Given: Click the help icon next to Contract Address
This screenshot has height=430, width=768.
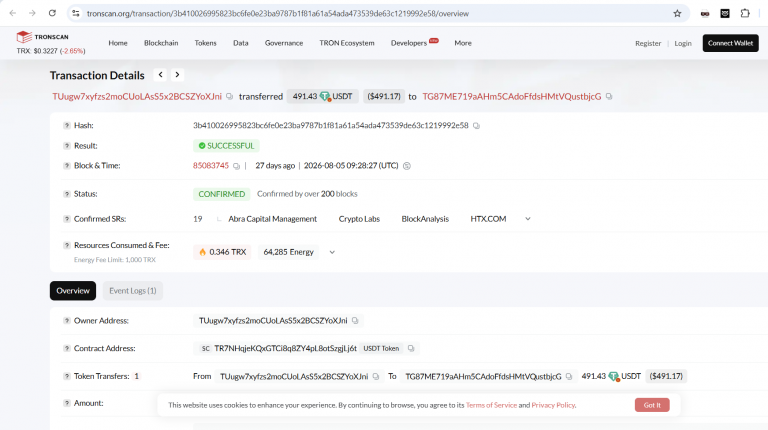Looking at the screenshot, I should tap(67, 348).
